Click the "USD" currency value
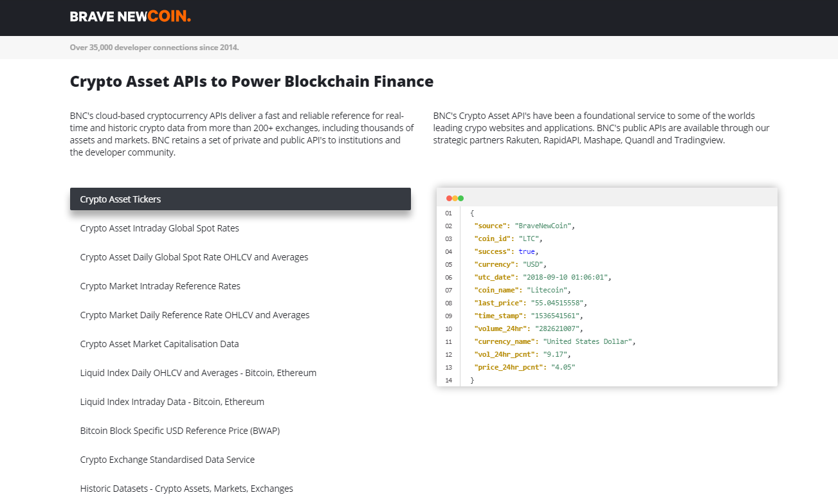 tap(533, 264)
